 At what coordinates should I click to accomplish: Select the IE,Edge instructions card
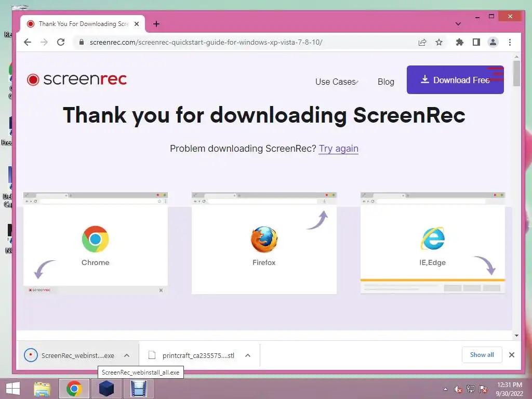pyautogui.click(x=433, y=243)
